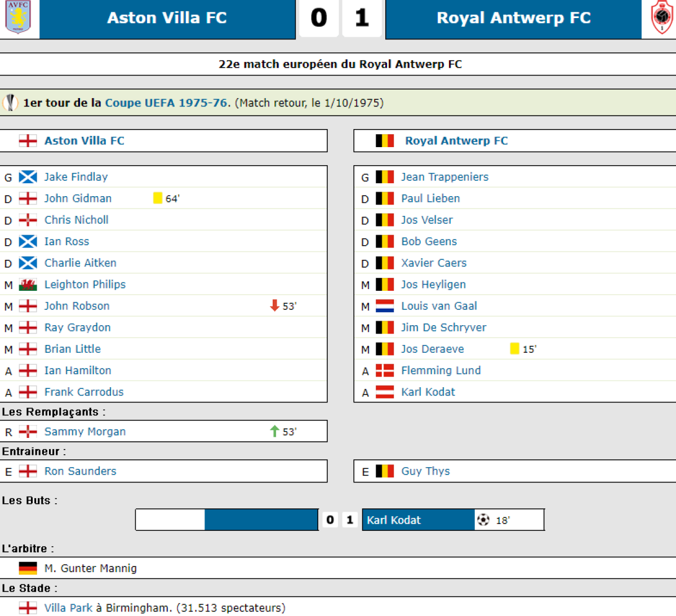Viewport: 676px width, 616px height.
Task: Click the Aston Villa club crest
Action: 19,17
